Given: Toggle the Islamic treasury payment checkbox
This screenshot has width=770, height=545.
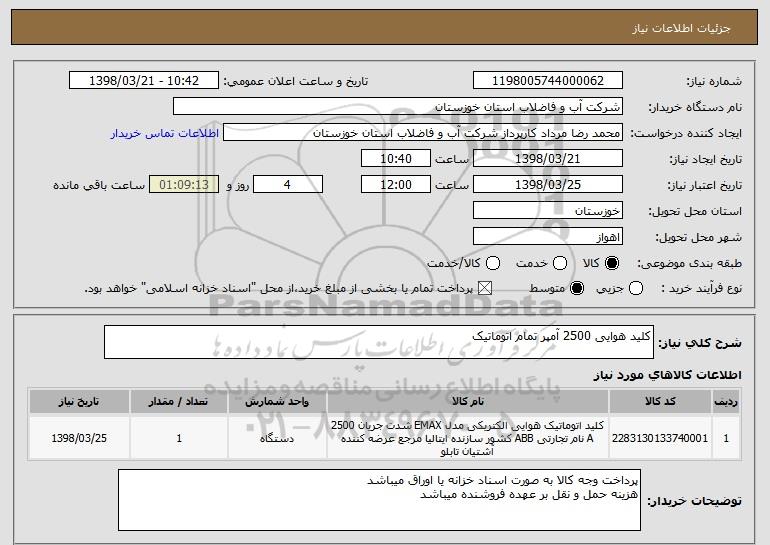Looking at the screenshot, I should (x=485, y=288).
